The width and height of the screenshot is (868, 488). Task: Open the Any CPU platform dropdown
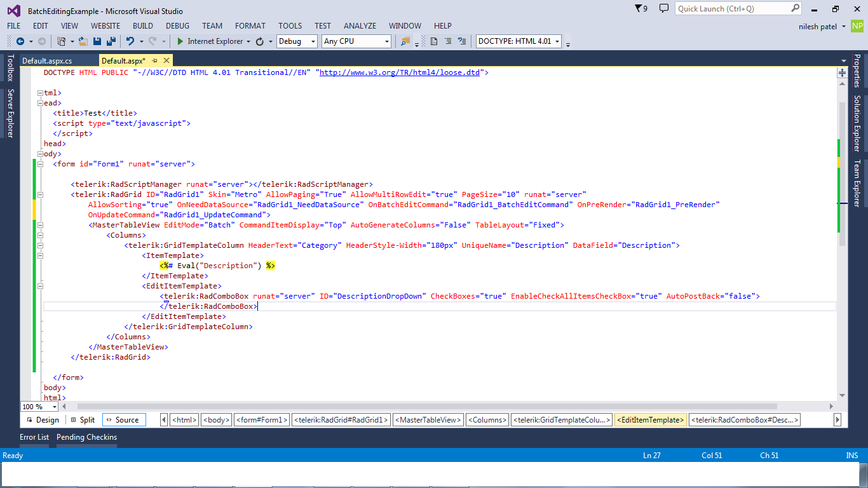point(356,41)
